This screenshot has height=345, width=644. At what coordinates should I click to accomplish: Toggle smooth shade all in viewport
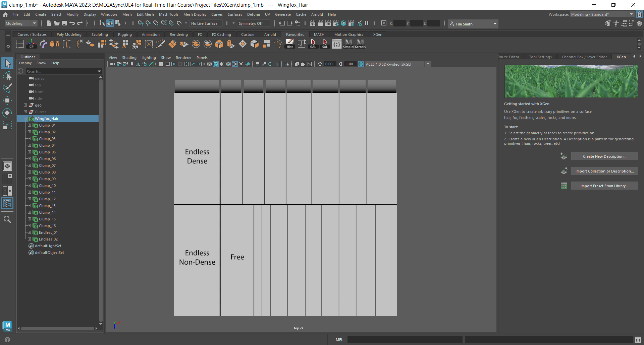pyautogui.click(x=216, y=64)
